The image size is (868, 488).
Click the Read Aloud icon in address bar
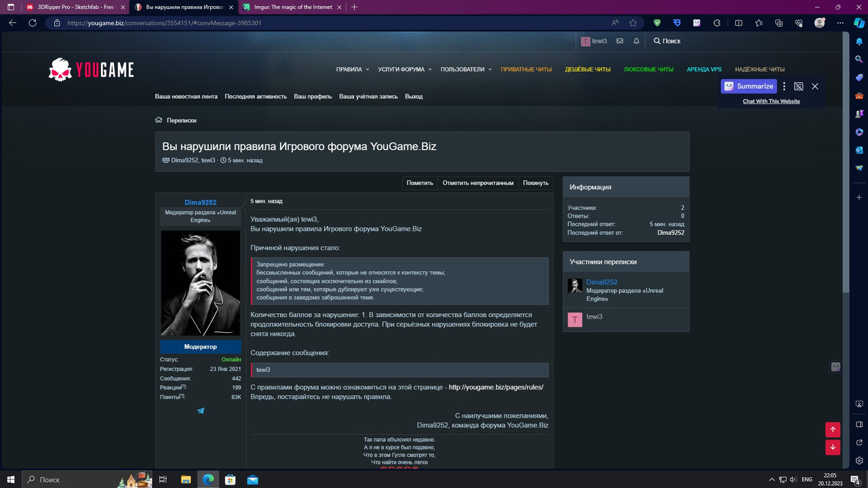[614, 22]
